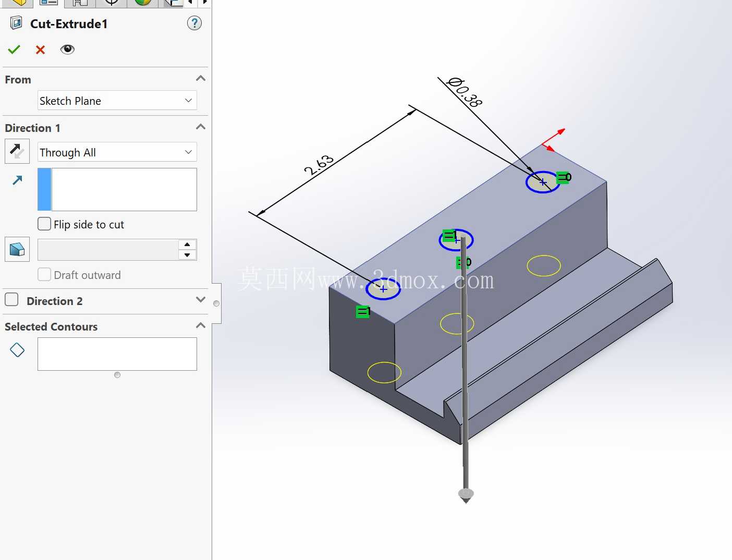
Task: Click the draft angle input field
Action: 108,250
